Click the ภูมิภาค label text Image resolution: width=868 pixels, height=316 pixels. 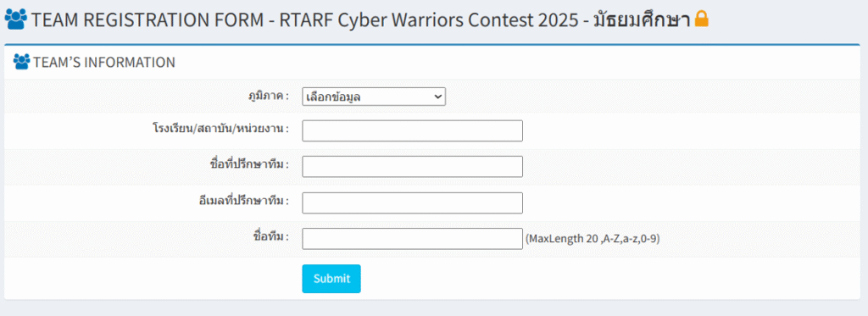tap(269, 96)
